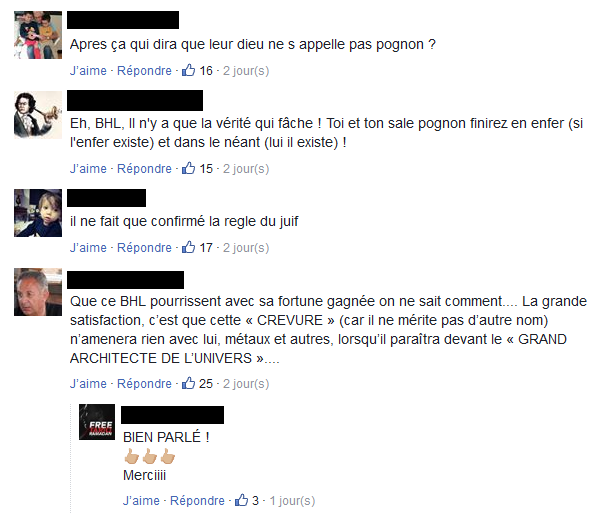Click the thumbs-up icon showing 17 likes
The height and width of the screenshot is (513, 613).
188,247
